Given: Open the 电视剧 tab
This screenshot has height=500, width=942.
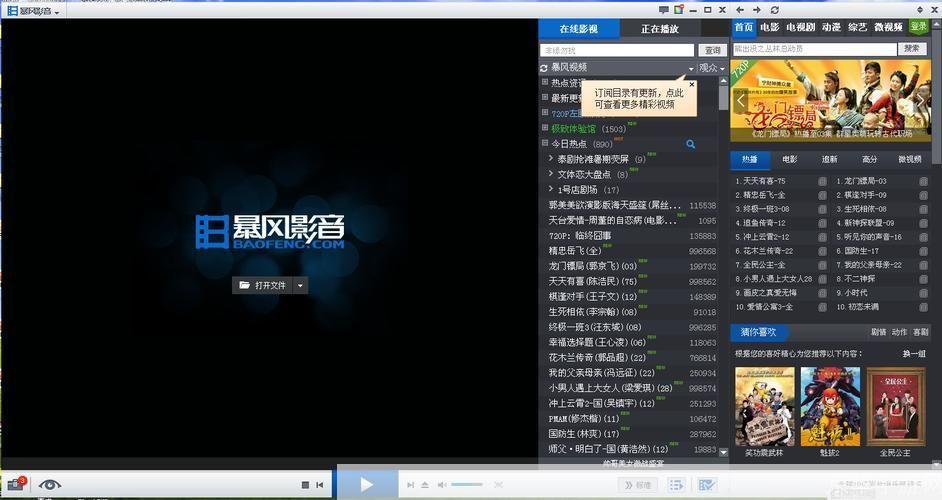Looking at the screenshot, I should click(800, 27).
